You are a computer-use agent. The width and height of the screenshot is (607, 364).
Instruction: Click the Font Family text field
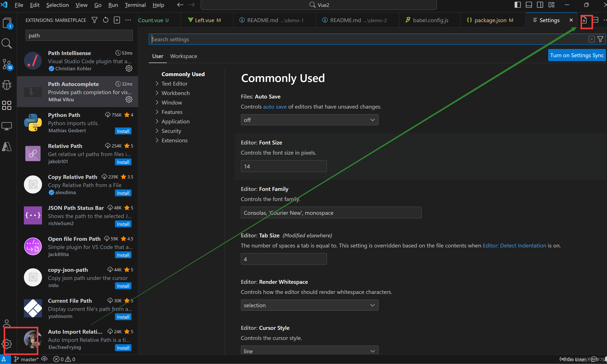(x=331, y=213)
